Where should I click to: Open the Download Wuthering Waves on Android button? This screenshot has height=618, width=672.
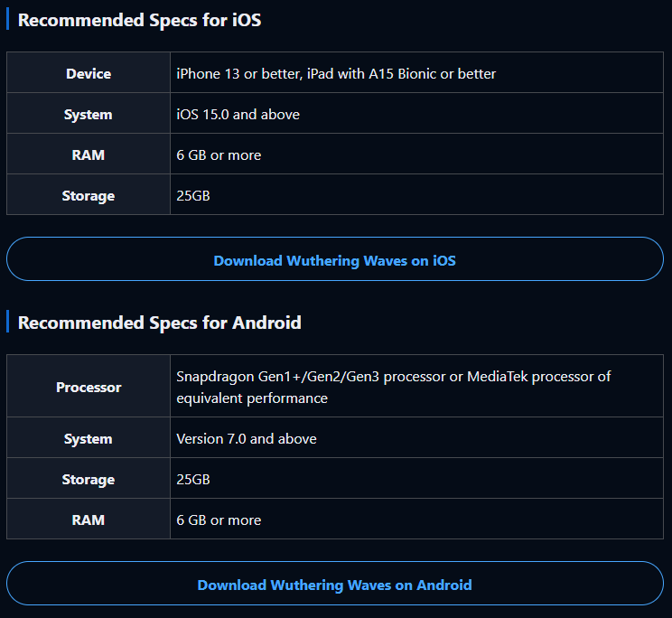coord(335,584)
